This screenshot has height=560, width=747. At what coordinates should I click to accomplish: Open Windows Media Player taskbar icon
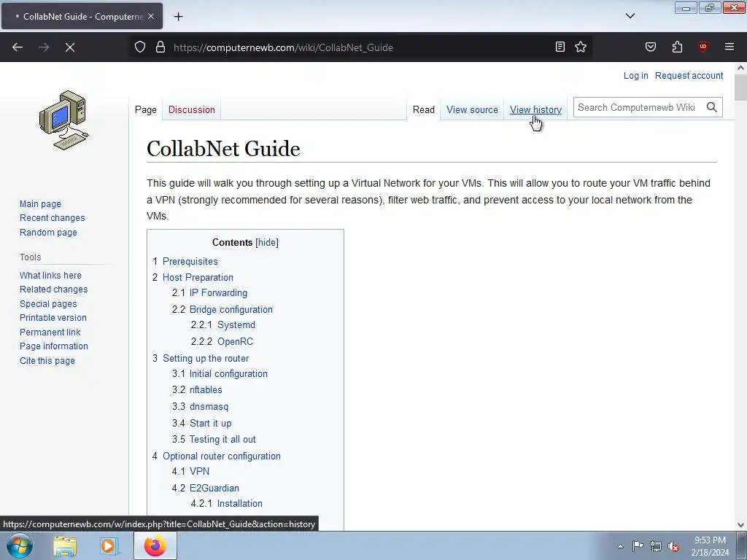109,546
